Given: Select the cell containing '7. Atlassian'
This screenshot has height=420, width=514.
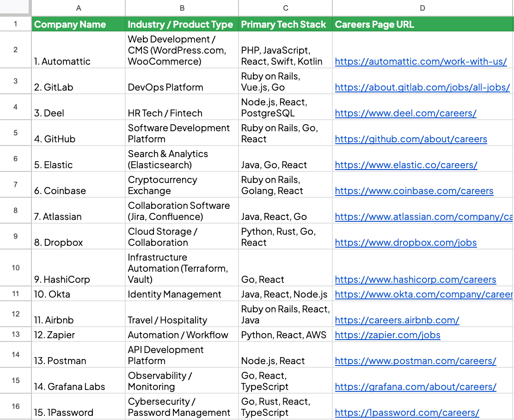Looking at the screenshot, I should point(79,211).
